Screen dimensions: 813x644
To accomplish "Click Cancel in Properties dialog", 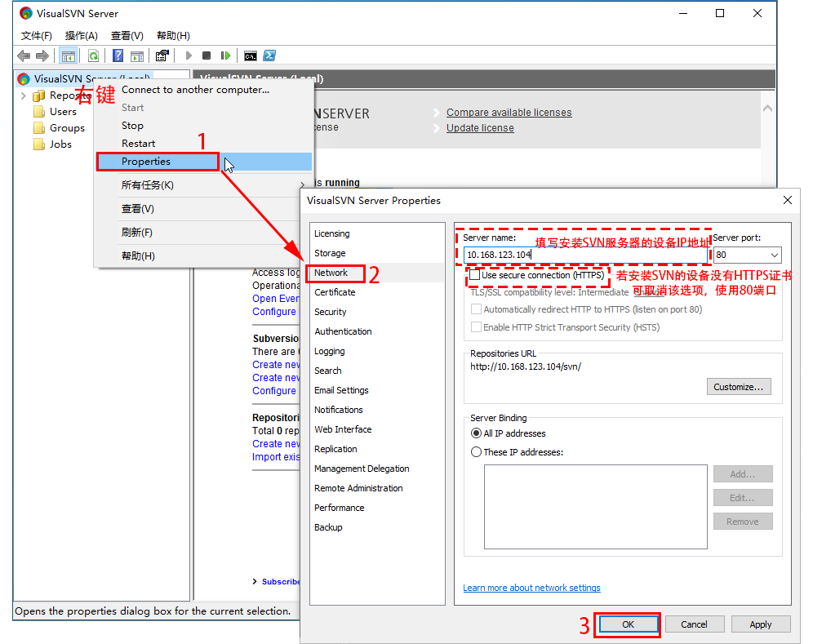I will 694,624.
